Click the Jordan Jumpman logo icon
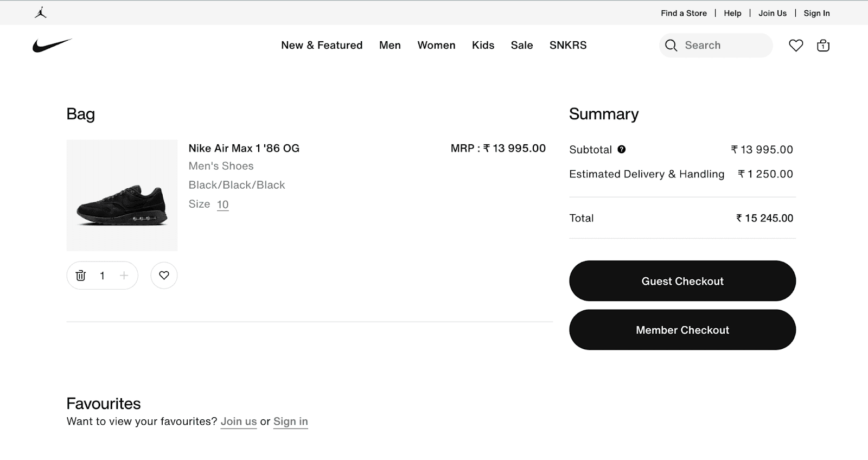Viewport: 868px width, 460px height. [x=41, y=12]
